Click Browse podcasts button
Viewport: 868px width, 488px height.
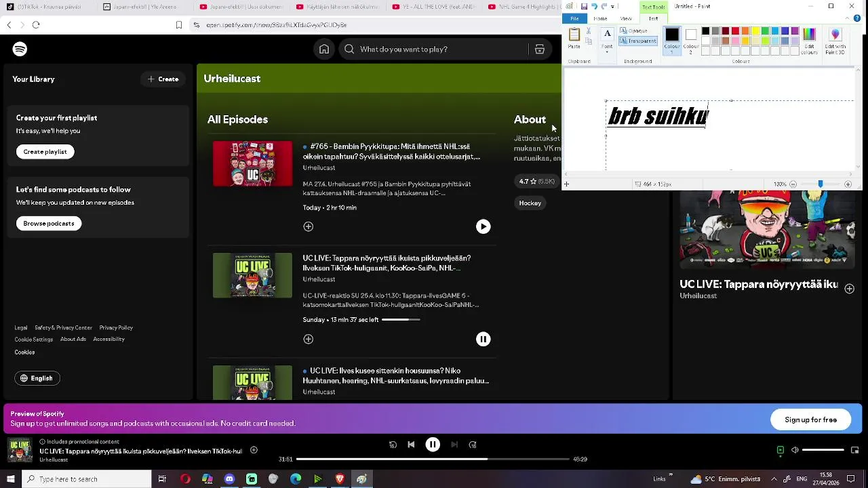tap(49, 223)
